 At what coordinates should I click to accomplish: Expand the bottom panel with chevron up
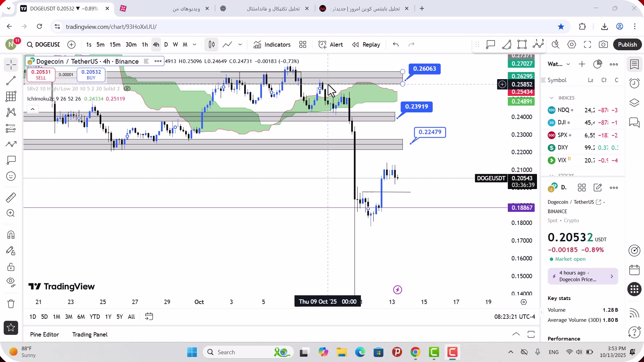pyautogui.click(x=516, y=334)
